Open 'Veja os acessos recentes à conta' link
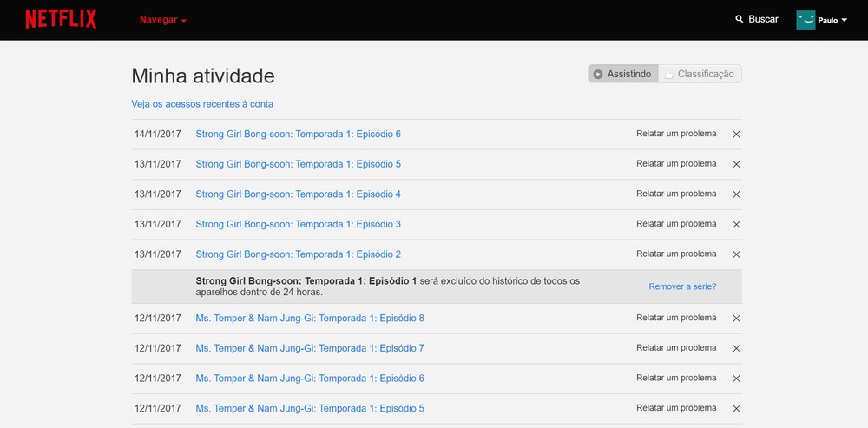This screenshot has width=868, height=428. pyautogui.click(x=202, y=104)
